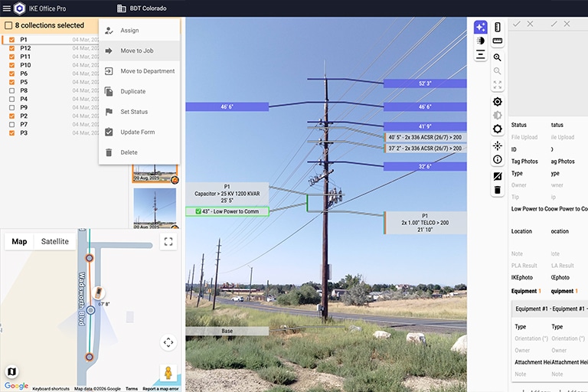Switch the map to Map view
Viewport: 588px width, 392px height.
tap(19, 242)
